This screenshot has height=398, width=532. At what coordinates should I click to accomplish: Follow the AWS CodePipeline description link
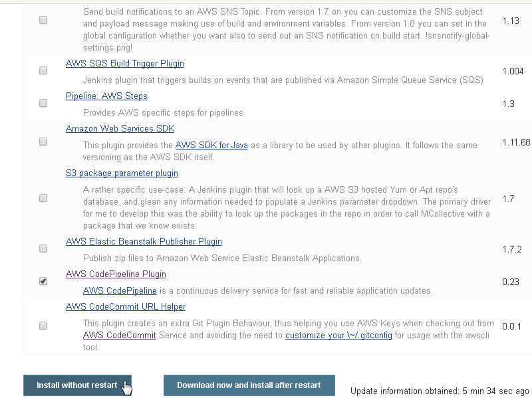pos(120,290)
